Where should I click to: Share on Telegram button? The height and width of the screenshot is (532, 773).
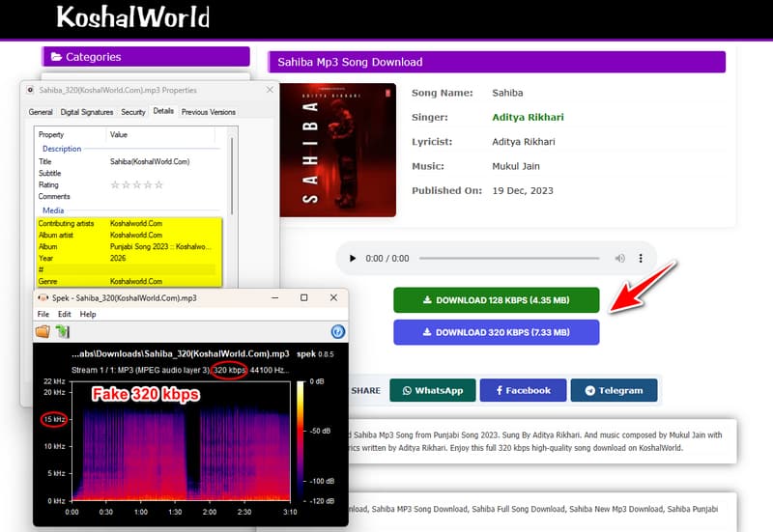[614, 390]
